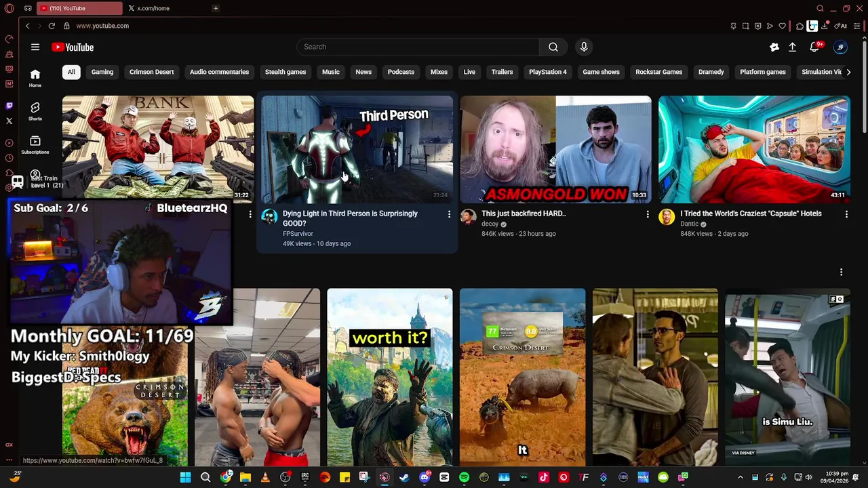Click the sparkle icon left of upload

774,47
